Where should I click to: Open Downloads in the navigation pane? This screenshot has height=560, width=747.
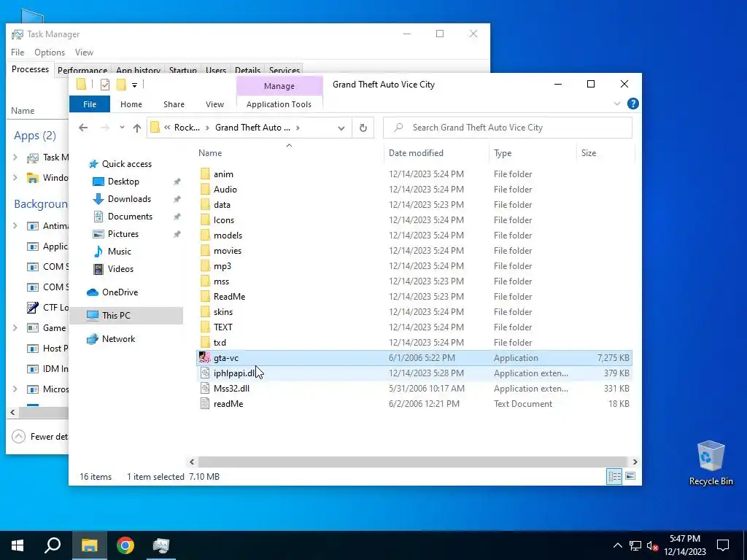click(129, 199)
